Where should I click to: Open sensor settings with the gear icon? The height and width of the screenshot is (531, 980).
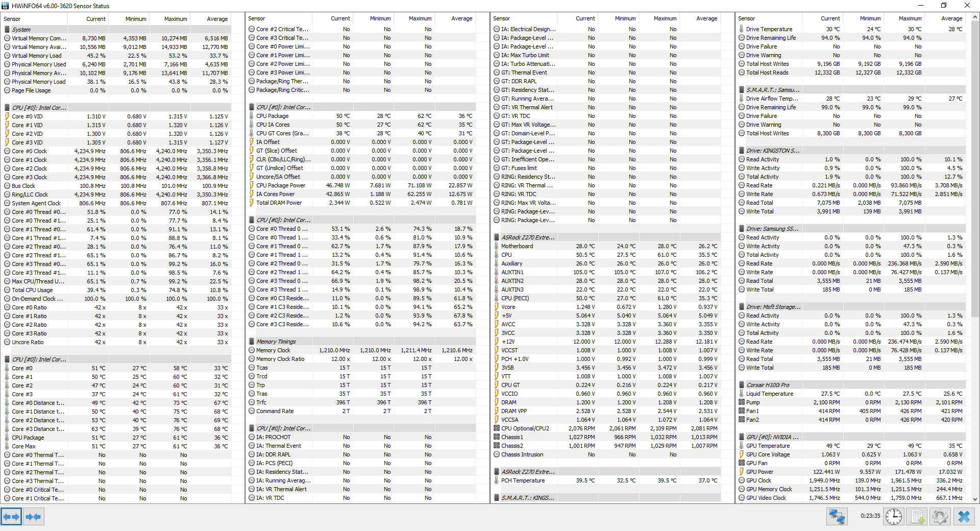click(x=940, y=517)
